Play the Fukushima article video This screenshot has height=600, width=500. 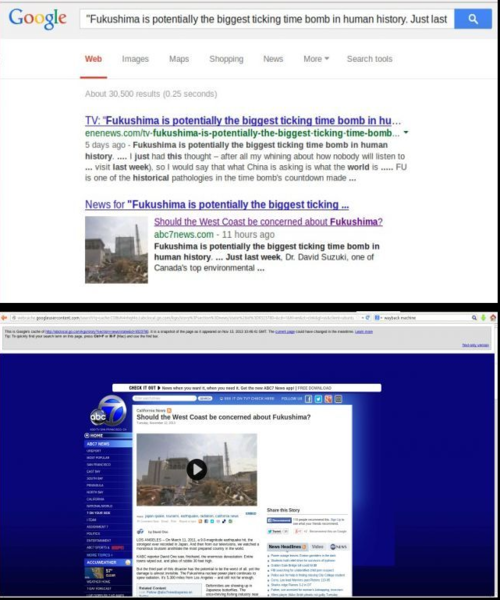pyautogui.click(x=197, y=470)
